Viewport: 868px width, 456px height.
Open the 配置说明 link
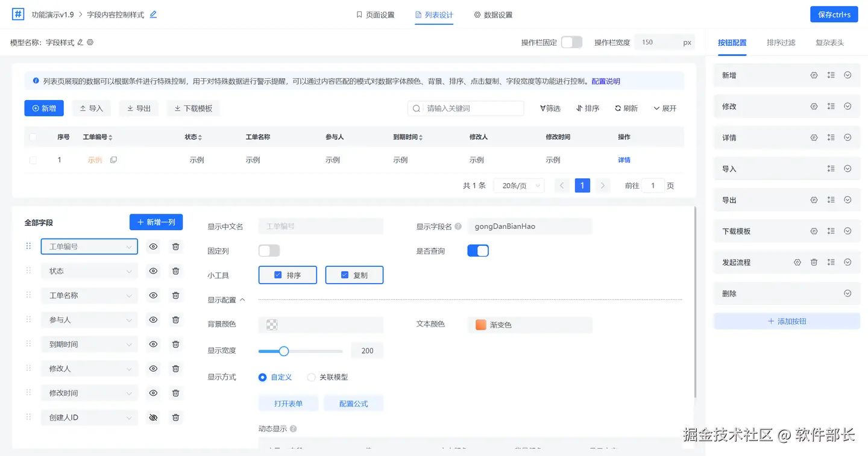point(606,81)
